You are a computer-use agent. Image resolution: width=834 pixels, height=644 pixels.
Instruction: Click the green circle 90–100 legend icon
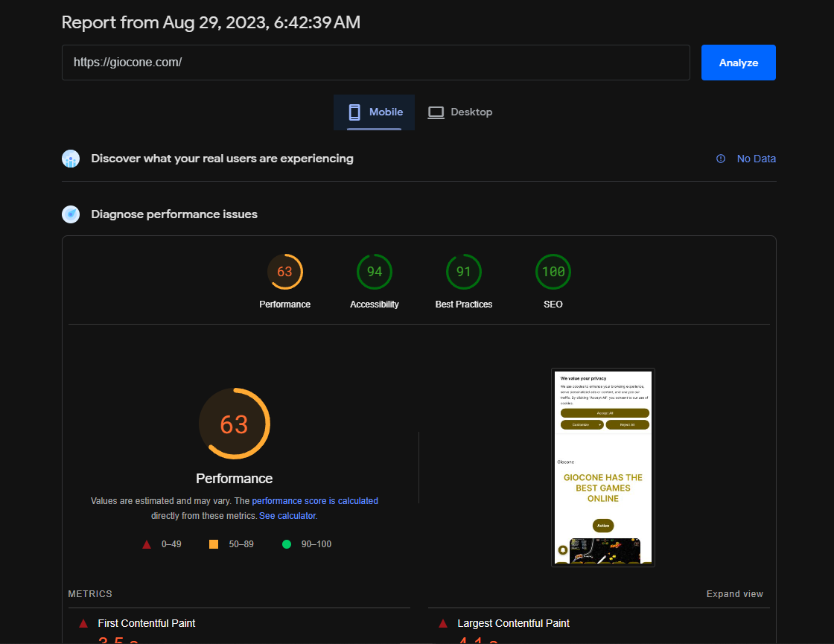click(287, 544)
